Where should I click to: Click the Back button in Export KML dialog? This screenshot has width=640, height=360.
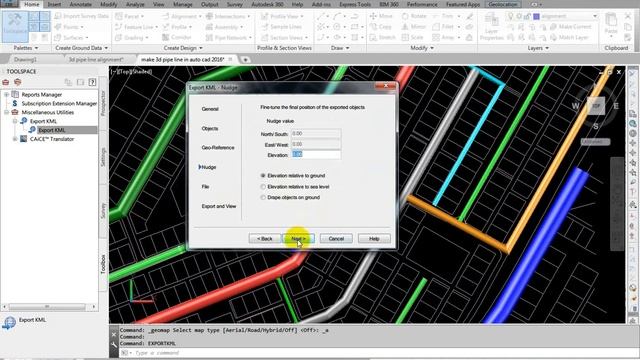[x=264, y=238]
